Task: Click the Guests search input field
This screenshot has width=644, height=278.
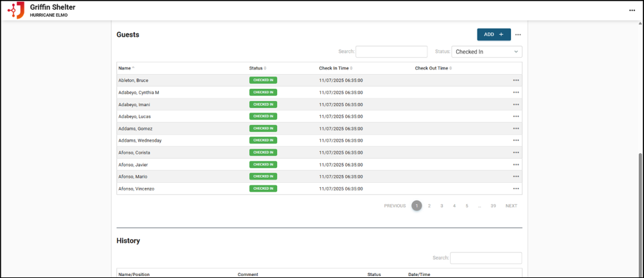Action: 391,51
